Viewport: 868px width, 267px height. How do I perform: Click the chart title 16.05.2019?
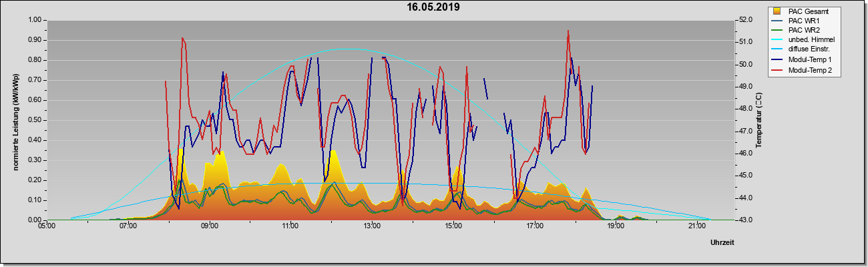(x=433, y=7)
